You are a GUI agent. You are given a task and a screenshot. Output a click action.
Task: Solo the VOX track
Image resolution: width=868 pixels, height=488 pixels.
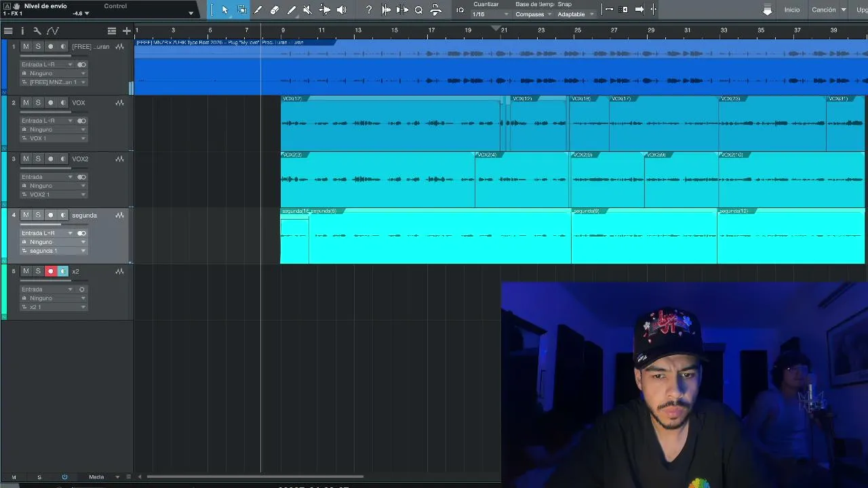click(38, 103)
